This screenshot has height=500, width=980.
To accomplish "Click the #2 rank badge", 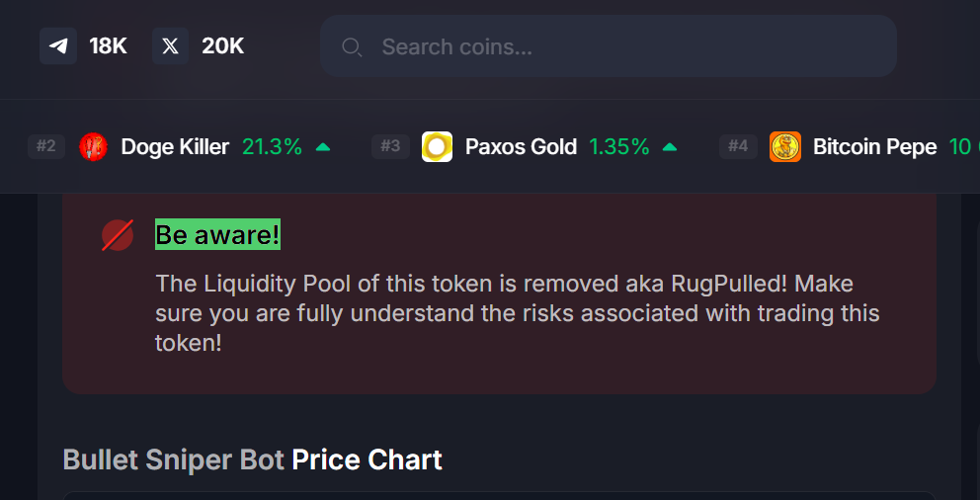I will [x=46, y=147].
